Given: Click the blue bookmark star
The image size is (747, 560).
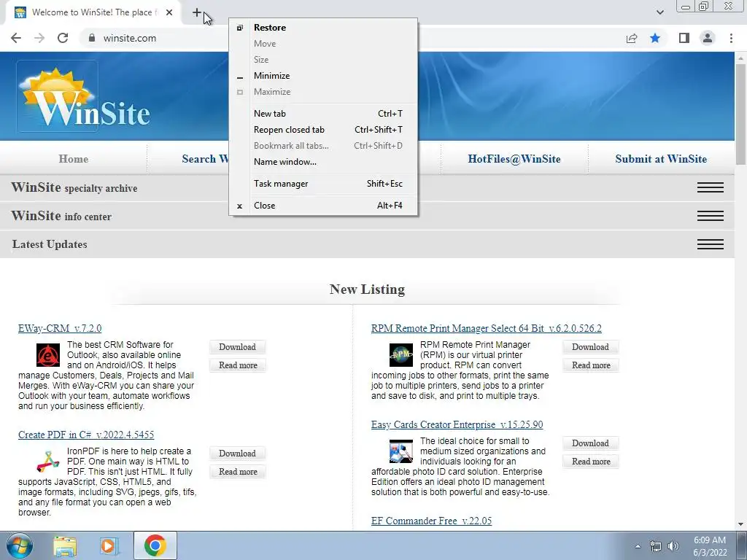Looking at the screenshot, I should [655, 38].
